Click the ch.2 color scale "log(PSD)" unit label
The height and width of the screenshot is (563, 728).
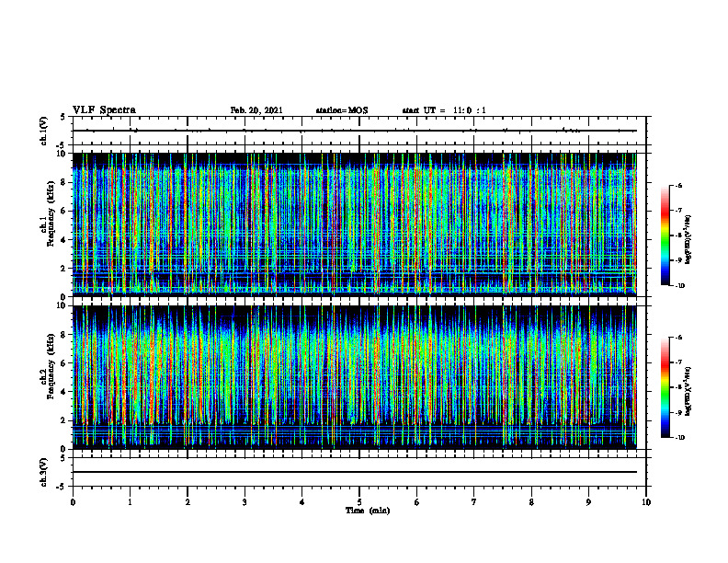(688, 392)
